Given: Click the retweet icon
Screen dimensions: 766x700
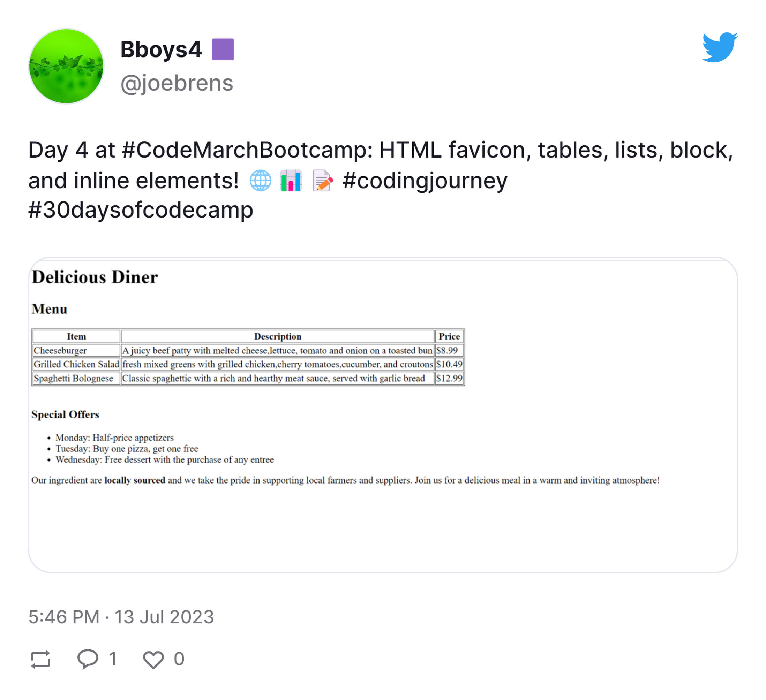Looking at the screenshot, I should (x=40, y=659).
